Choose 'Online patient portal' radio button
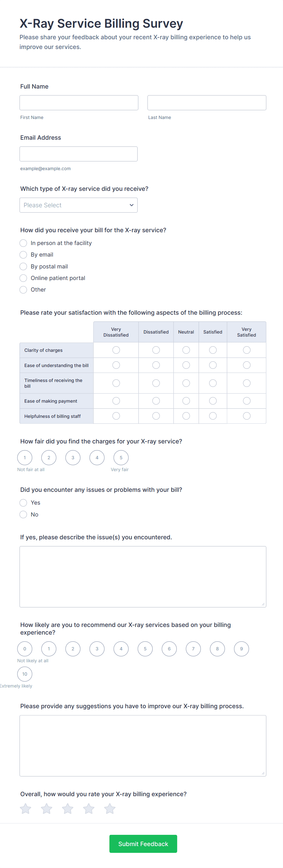The height and width of the screenshot is (868, 283). tap(23, 278)
